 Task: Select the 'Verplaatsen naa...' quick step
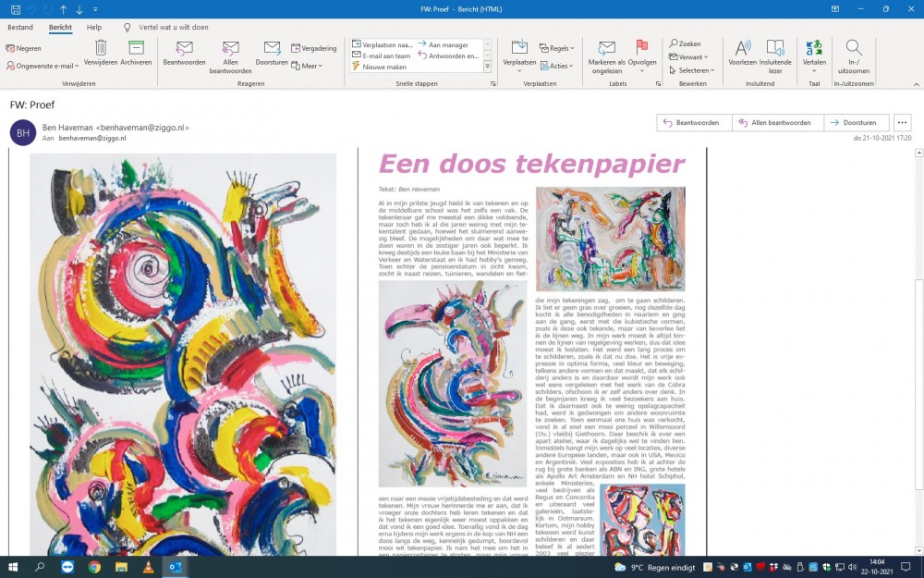383,44
